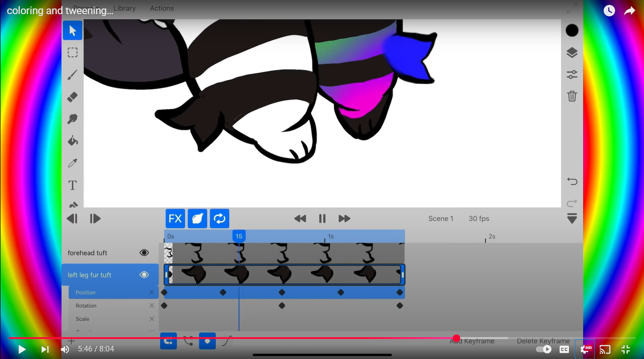Click the trash delete icon
The width and height of the screenshot is (644, 359).
pyautogui.click(x=572, y=96)
